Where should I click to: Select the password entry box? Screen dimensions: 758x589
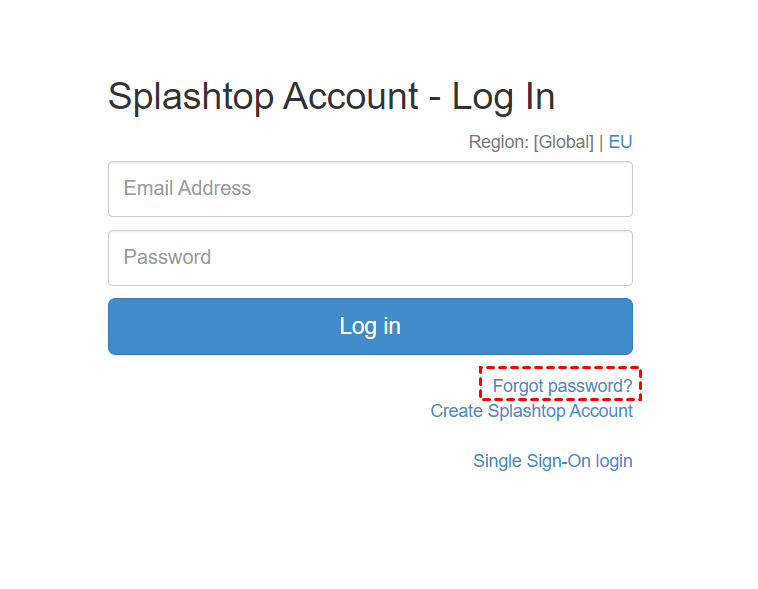[x=370, y=258]
